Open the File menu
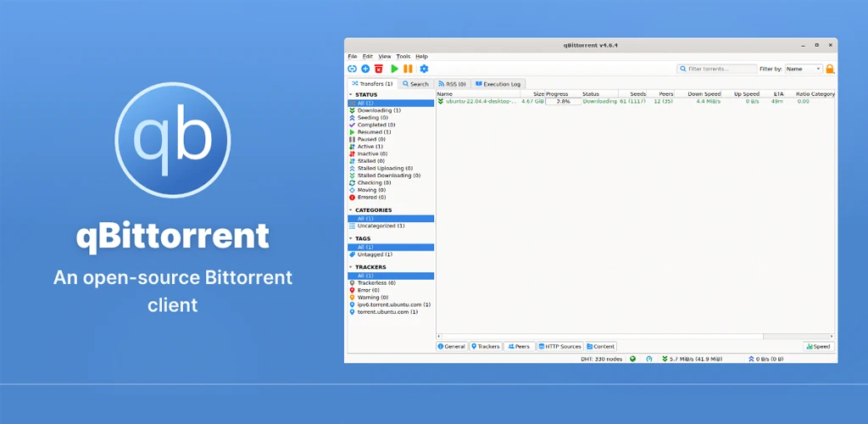The height and width of the screenshot is (424, 868). click(353, 57)
